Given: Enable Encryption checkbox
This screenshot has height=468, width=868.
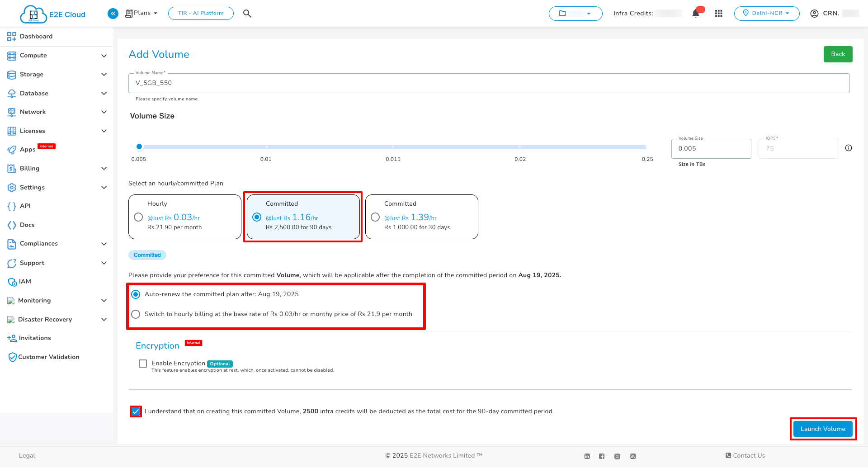Looking at the screenshot, I should pyautogui.click(x=143, y=364).
